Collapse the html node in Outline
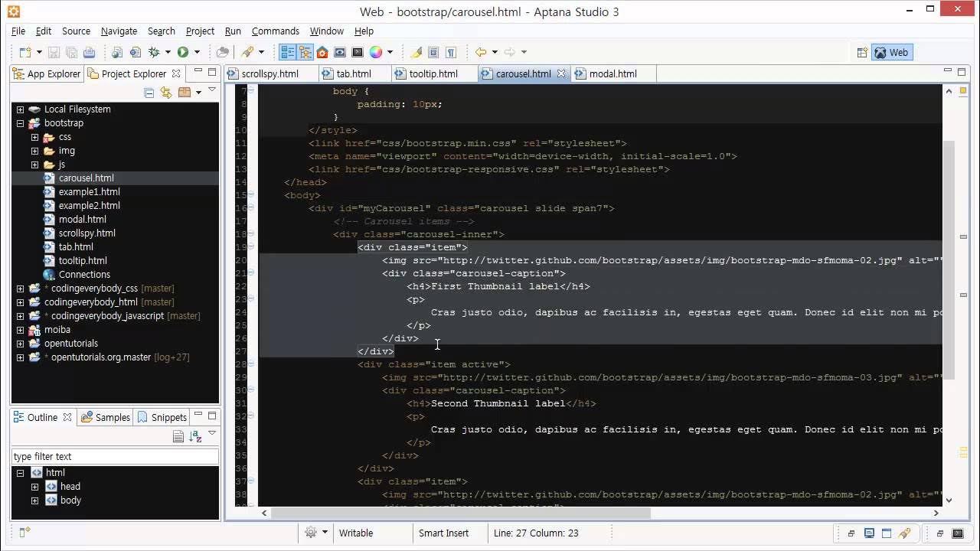The height and width of the screenshot is (551, 980). pos(20,473)
